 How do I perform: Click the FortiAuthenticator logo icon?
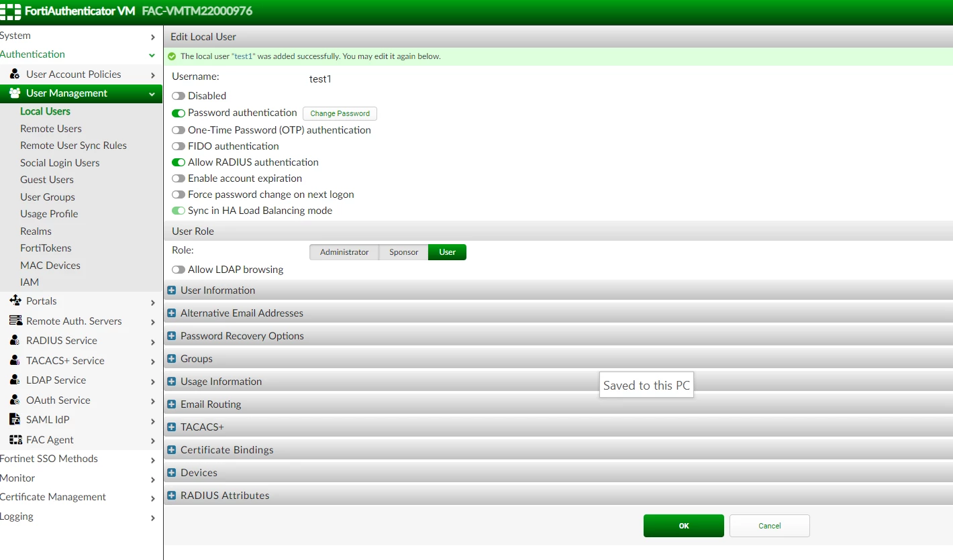pos(11,11)
